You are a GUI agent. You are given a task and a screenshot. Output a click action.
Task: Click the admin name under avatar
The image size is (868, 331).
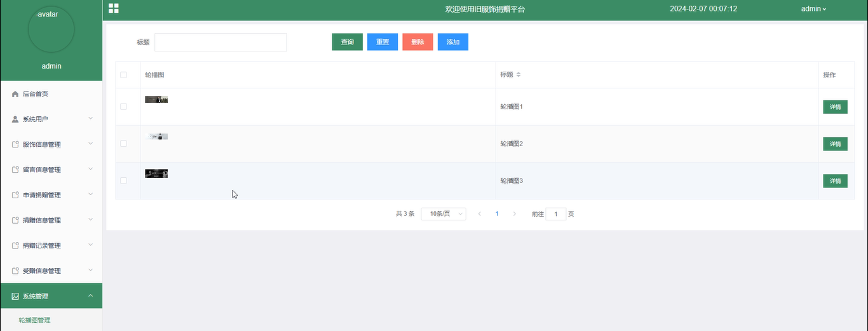pyautogui.click(x=51, y=66)
